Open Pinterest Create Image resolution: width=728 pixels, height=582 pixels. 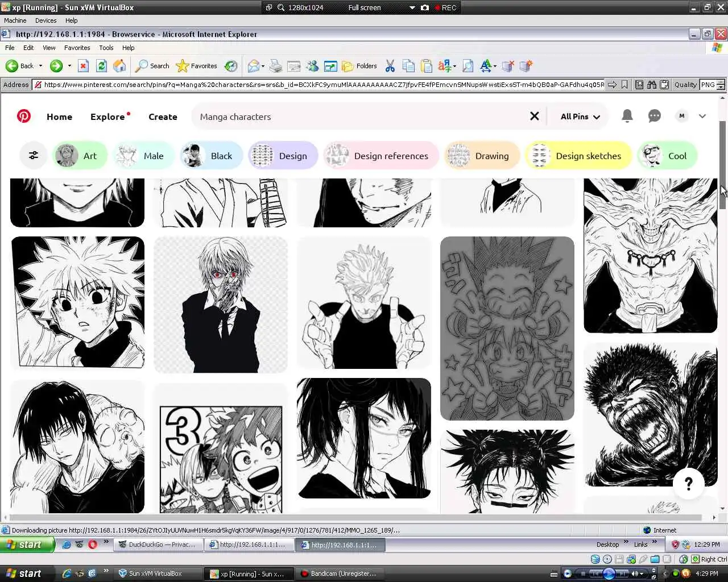click(163, 117)
